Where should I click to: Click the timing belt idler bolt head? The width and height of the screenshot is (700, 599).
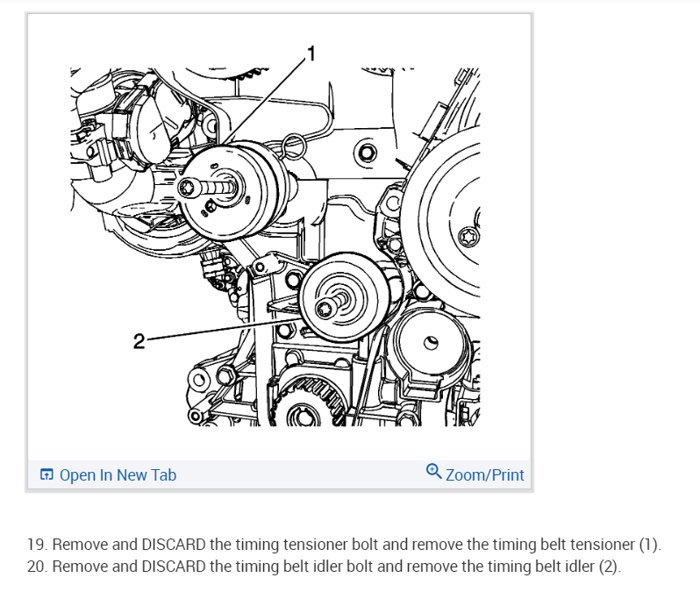[325, 309]
